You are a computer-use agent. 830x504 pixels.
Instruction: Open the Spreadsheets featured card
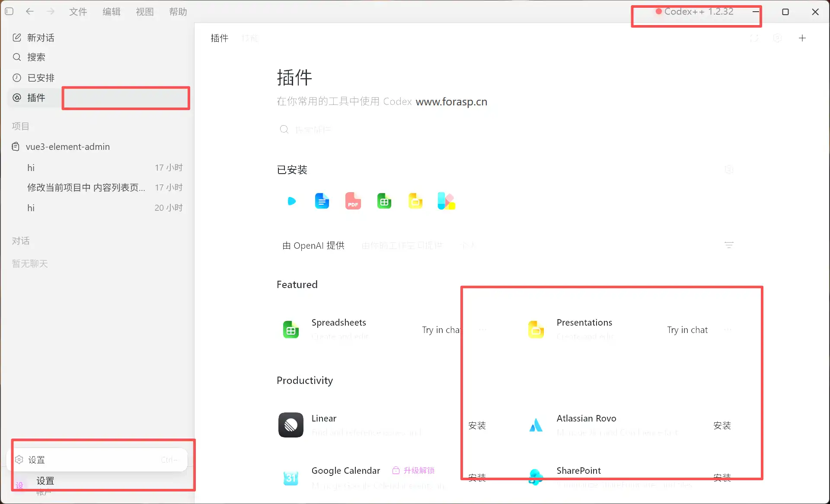point(340,330)
